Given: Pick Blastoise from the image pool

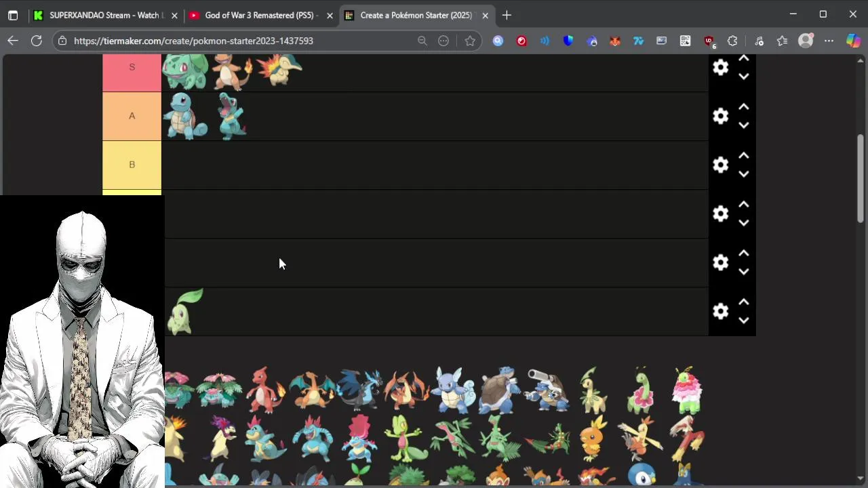Looking at the screenshot, I should [x=500, y=390].
